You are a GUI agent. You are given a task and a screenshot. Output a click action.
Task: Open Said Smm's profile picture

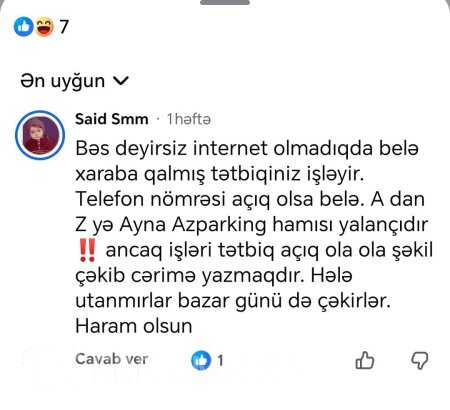(40, 135)
